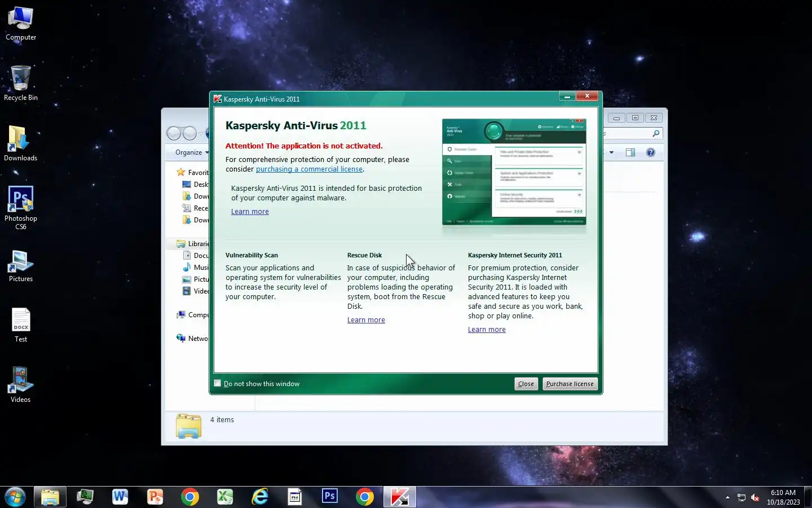This screenshot has width=812, height=508.
Task: Select the Photoshop CS6 desktop shortcut
Action: tap(21, 208)
